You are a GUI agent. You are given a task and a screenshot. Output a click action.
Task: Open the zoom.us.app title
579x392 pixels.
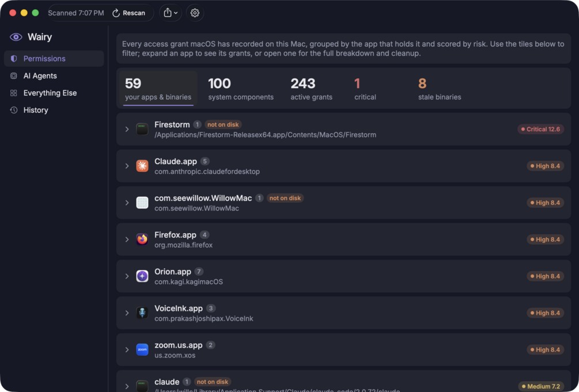click(x=179, y=345)
